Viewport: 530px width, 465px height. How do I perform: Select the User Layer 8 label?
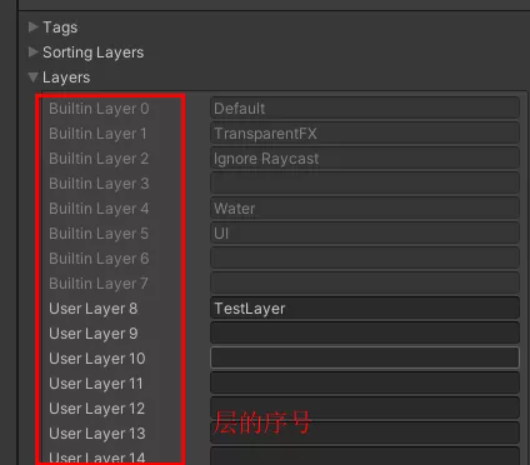point(93,309)
